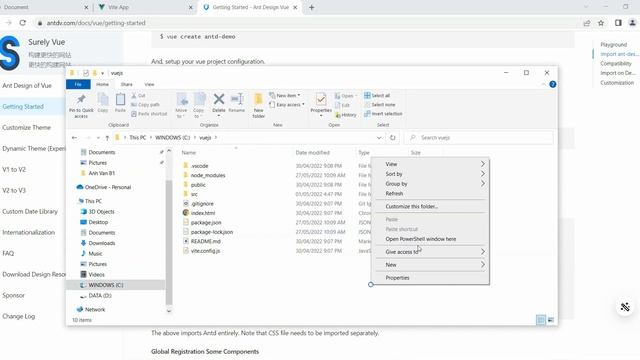Click the Move to icon

(182, 99)
